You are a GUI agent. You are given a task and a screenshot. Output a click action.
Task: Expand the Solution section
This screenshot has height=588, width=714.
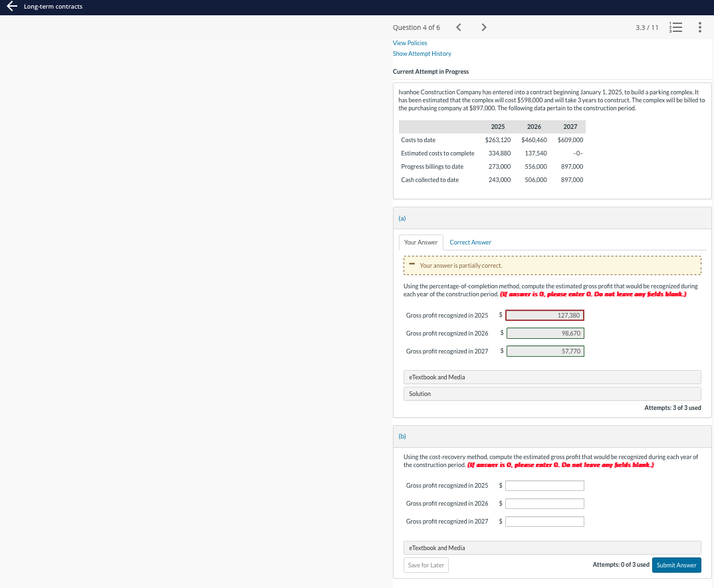tap(552, 394)
